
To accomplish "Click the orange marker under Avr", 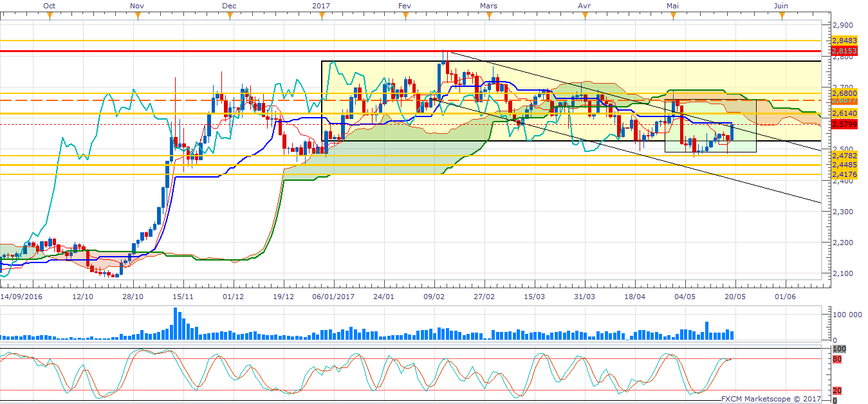I will pos(585,16).
